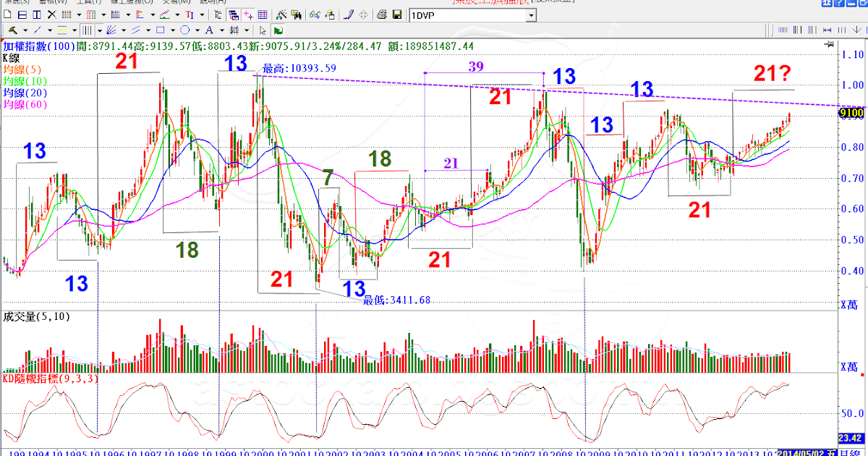Click the 均線(60) moving average legend

(x=26, y=104)
